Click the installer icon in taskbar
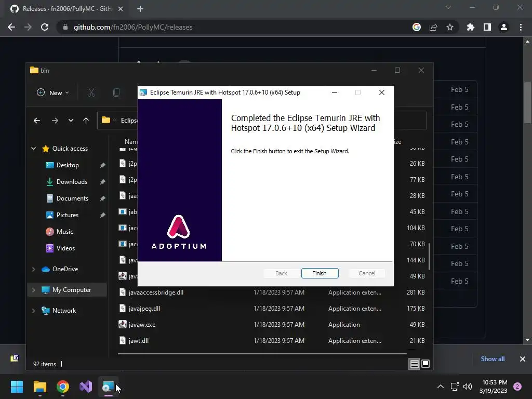 pyautogui.click(x=108, y=387)
